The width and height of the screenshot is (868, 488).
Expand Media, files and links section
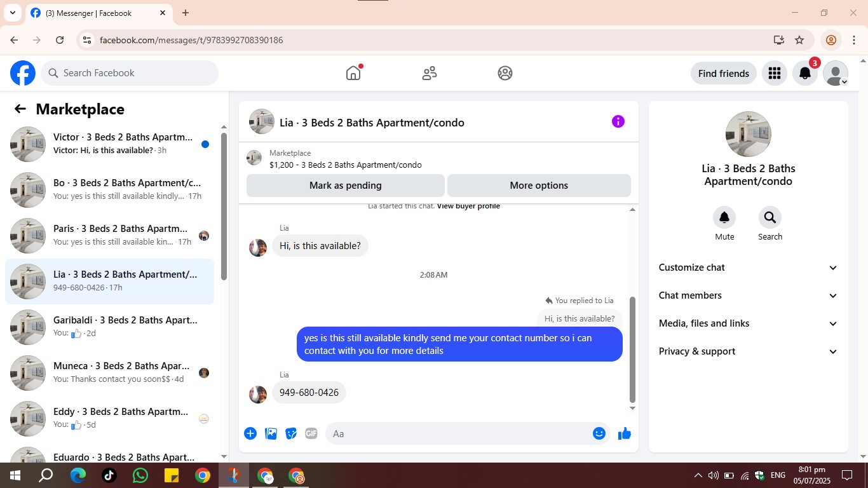(749, 323)
